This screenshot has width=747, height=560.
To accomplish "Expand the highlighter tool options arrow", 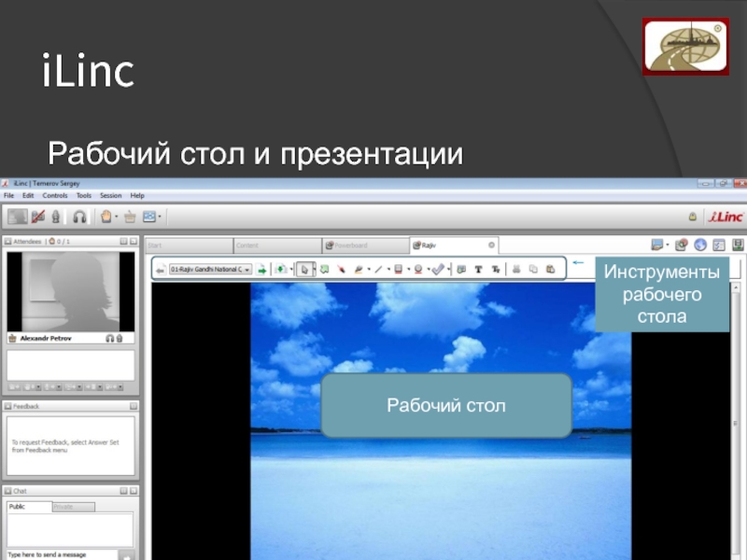I will coord(369,270).
